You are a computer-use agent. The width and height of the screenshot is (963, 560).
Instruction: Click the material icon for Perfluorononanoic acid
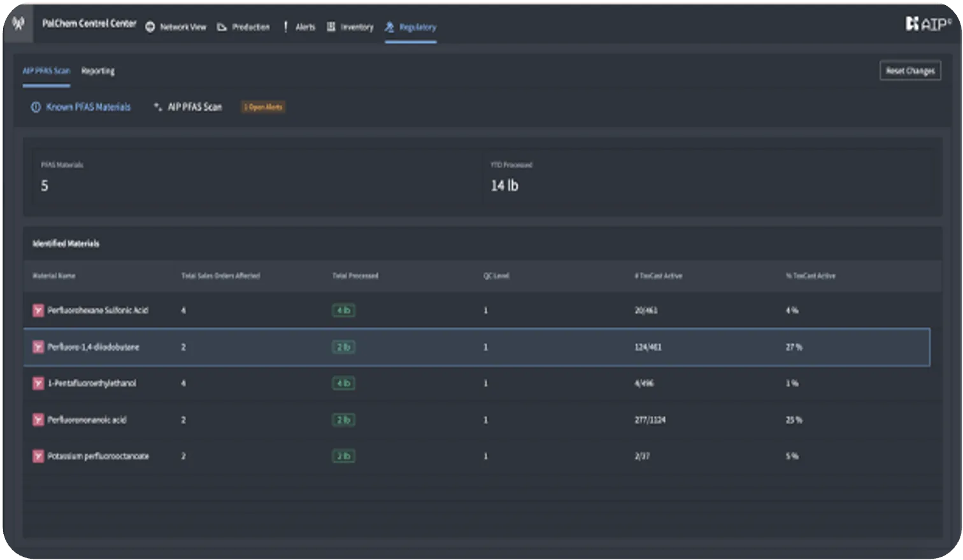tap(38, 420)
